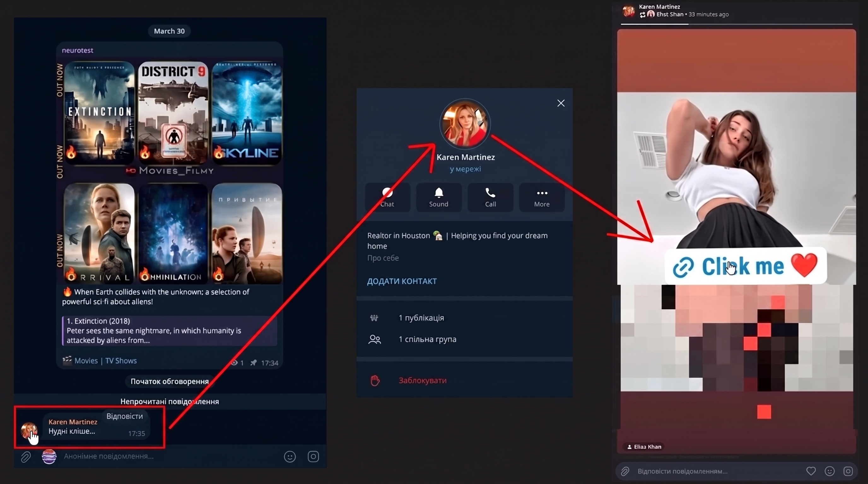Open the District 9 movie poster
The height and width of the screenshot is (484, 868).
pyautogui.click(x=173, y=112)
